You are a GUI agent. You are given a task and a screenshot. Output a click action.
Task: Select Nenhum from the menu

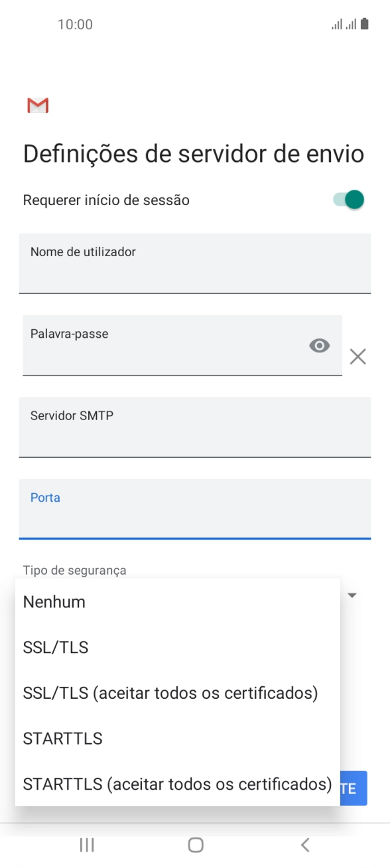point(53,602)
